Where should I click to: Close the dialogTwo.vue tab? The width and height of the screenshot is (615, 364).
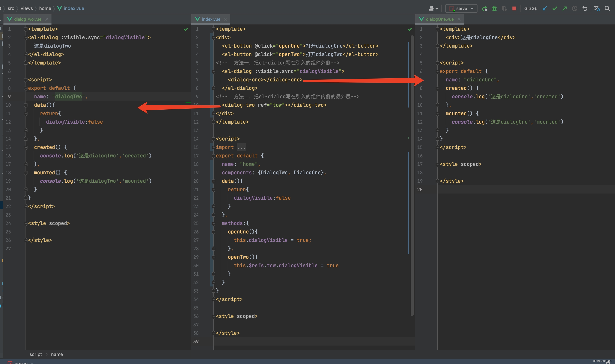[x=47, y=19]
